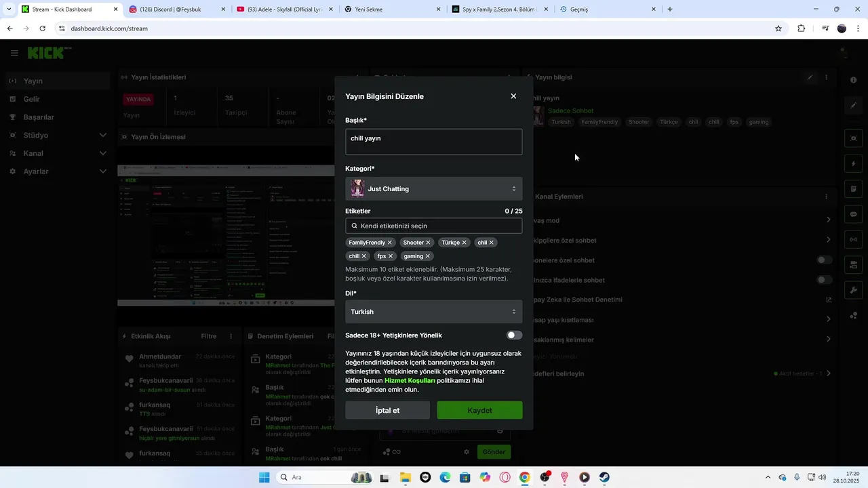868x488 pixels.
Task: Edit stream info pencil in Yayın bilgisi panel
Action: (x=810, y=77)
